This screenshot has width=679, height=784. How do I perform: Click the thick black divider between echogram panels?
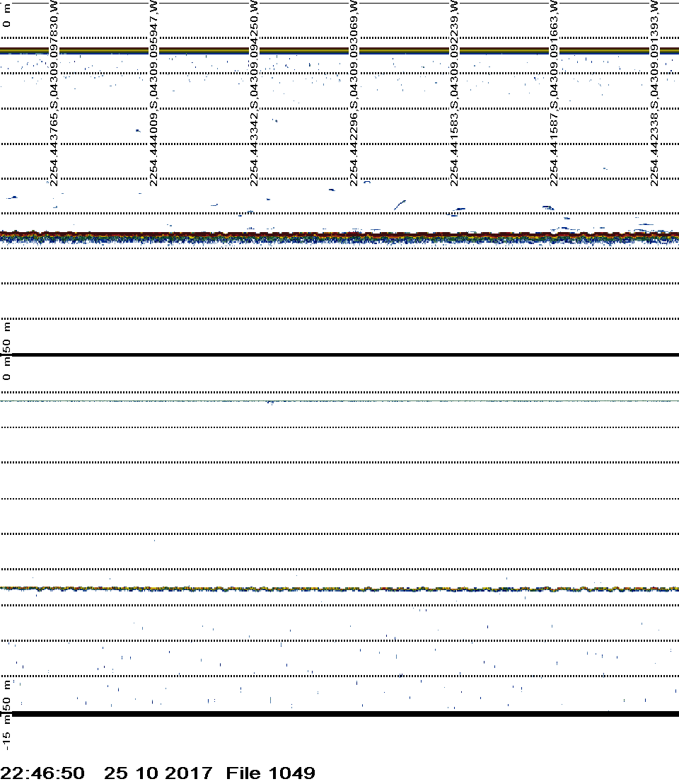[339, 354]
